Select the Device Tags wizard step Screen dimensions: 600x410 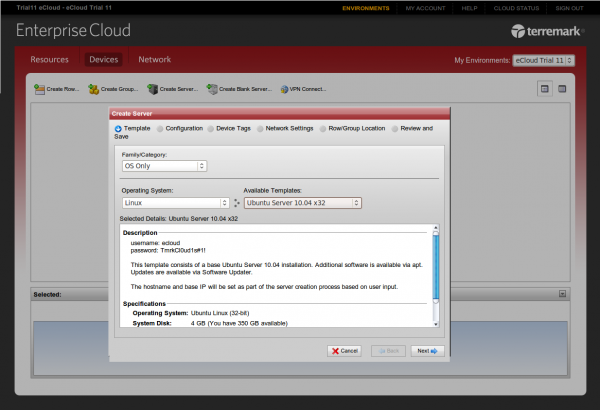click(x=229, y=129)
